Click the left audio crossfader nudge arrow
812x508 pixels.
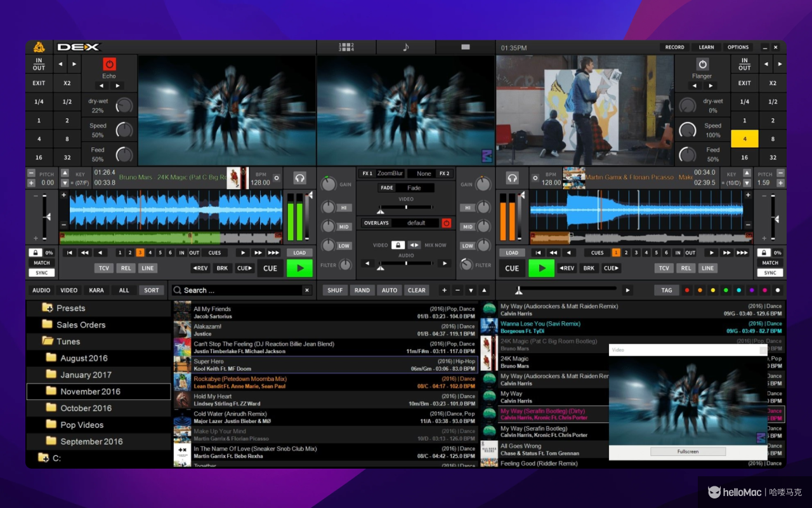(367, 263)
